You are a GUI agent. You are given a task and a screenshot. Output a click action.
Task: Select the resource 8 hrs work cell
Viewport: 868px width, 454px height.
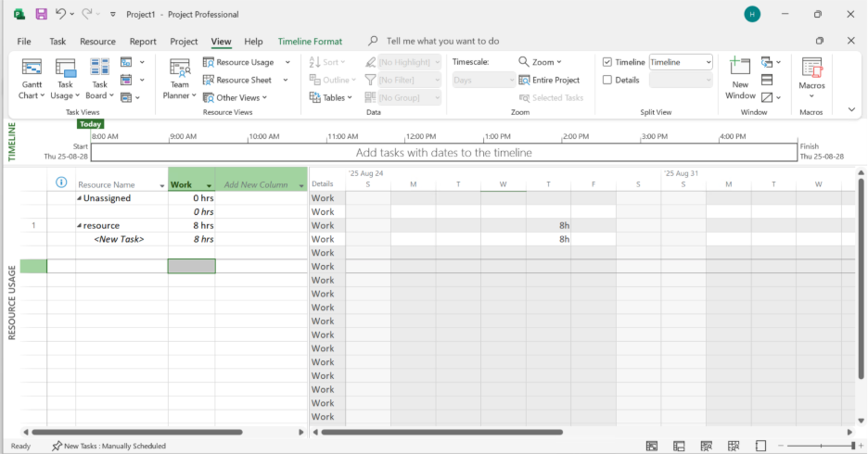tap(192, 225)
